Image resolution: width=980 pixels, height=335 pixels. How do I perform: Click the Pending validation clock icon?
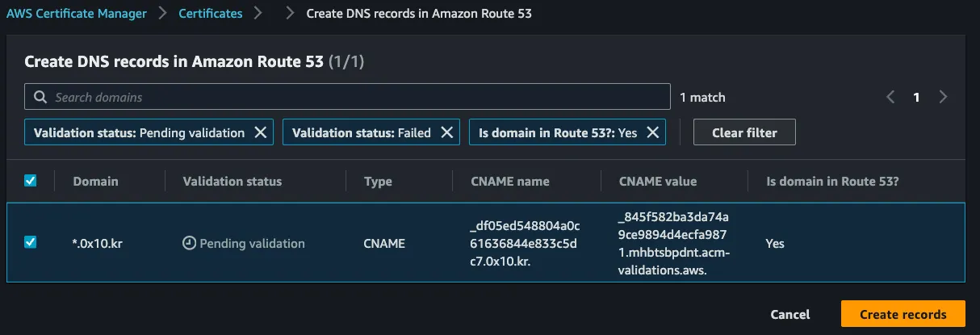190,243
